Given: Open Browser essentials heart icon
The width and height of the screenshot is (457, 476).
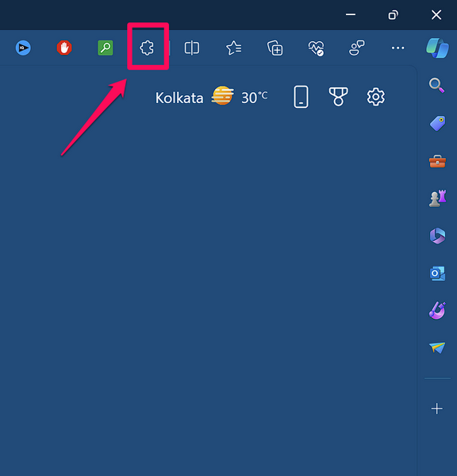Looking at the screenshot, I should pos(316,48).
